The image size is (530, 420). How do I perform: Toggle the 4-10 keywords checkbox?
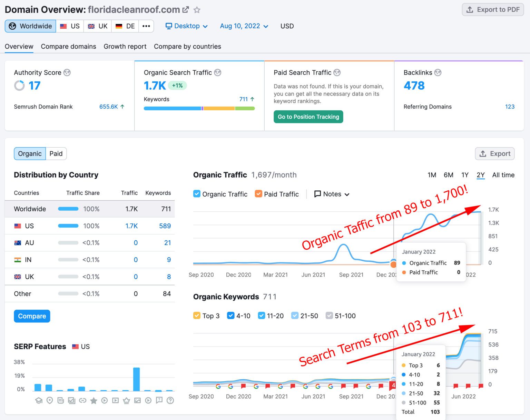[x=230, y=316]
